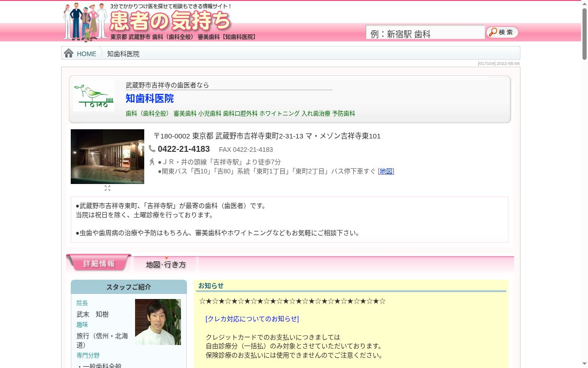Viewport: 588px width, 368px height.
Task: Click the director name 武末 知樹
Action: (93, 314)
